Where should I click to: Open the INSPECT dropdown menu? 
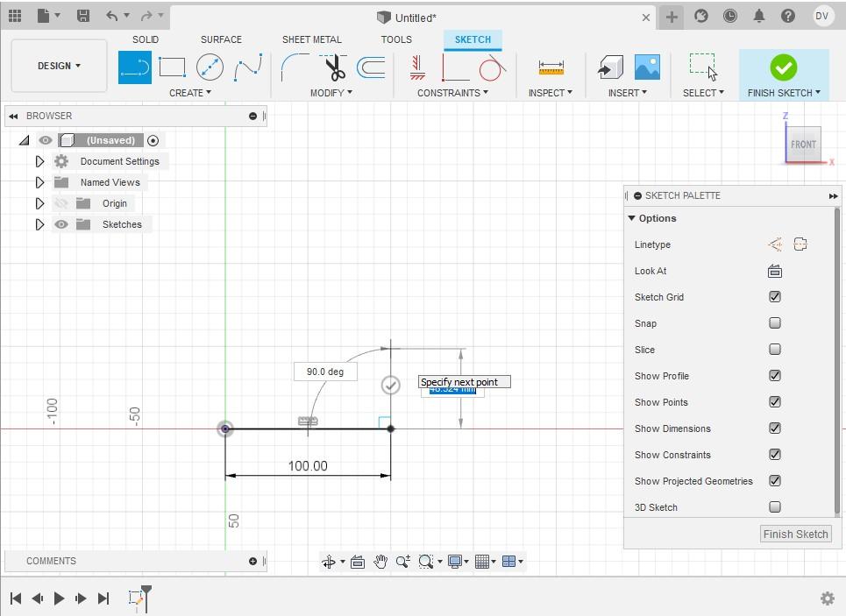click(x=551, y=93)
